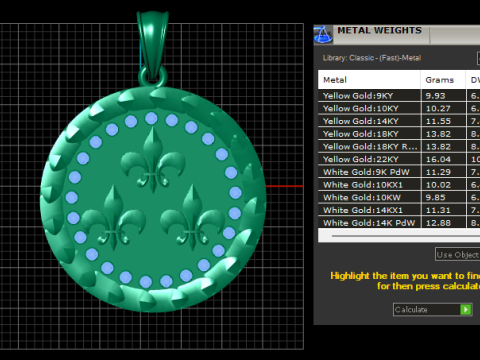Viewport: 480px width, 360px height.
Task: Click the horizontal scrollbar under the metal table
Action: point(399,236)
